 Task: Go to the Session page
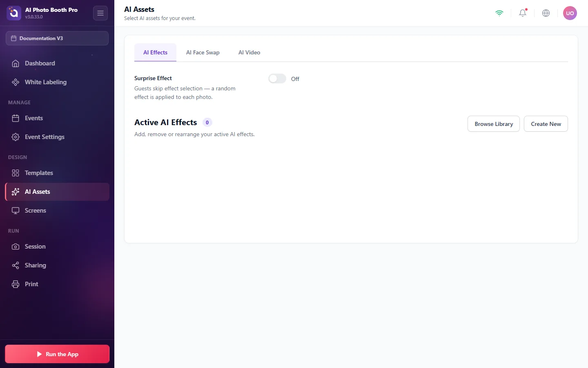57,247
